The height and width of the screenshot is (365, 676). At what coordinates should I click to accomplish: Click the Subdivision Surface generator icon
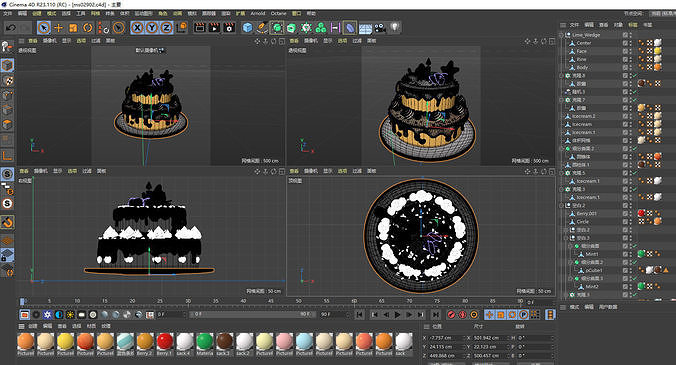pyautogui.click(x=277, y=28)
